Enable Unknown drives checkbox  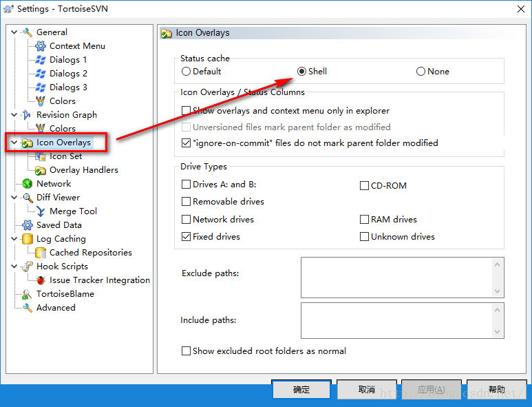[364, 237]
